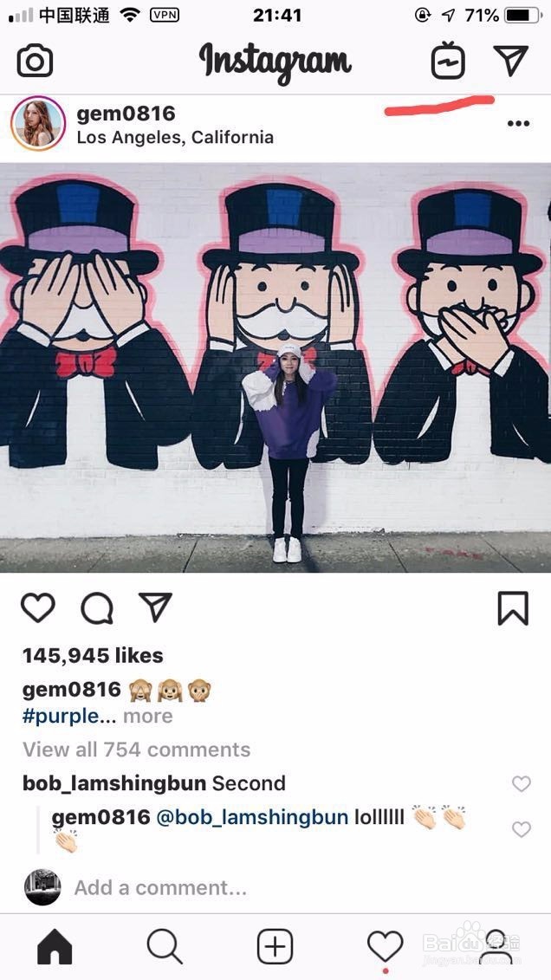The width and height of the screenshot is (551, 980).
Task: Save the post with bookmark icon
Action: pyautogui.click(x=513, y=608)
